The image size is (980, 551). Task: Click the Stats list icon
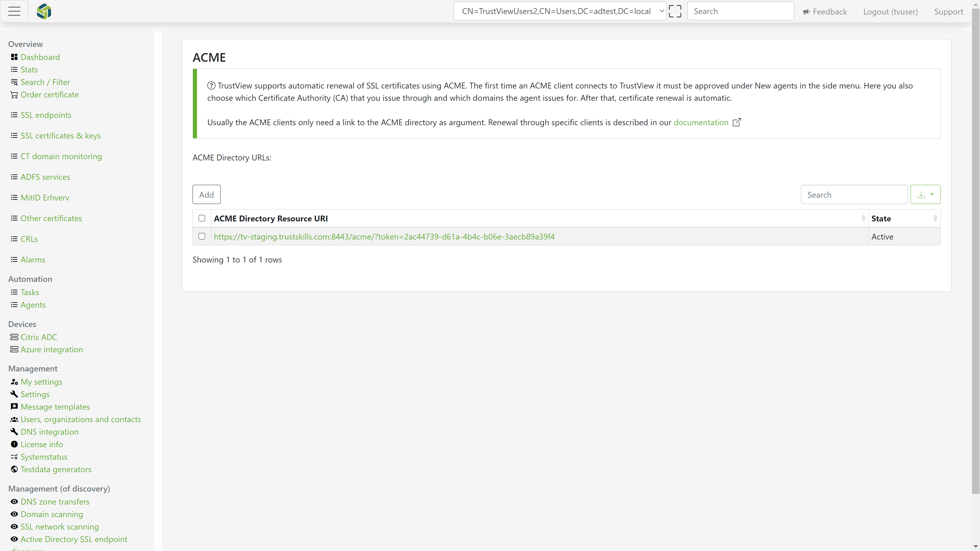tap(14, 70)
